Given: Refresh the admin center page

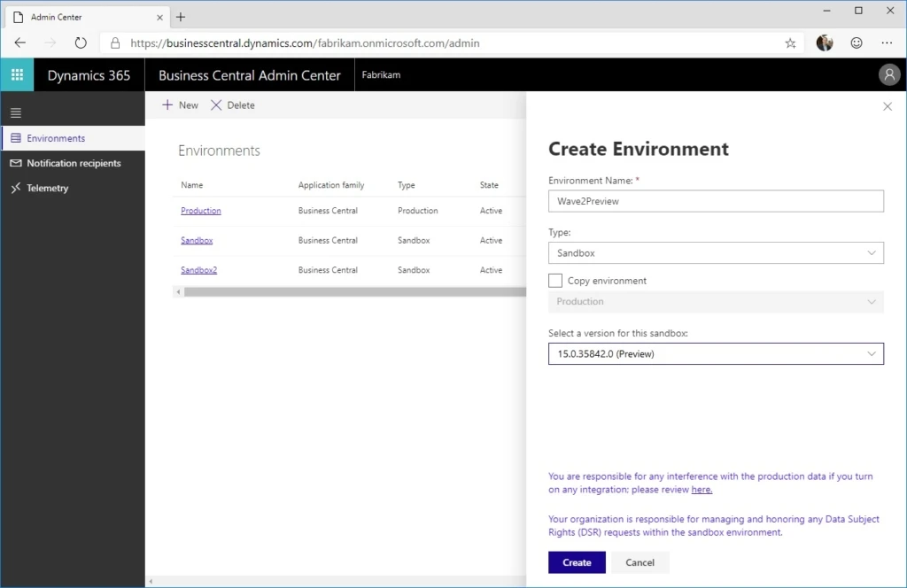Looking at the screenshot, I should (x=80, y=42).
